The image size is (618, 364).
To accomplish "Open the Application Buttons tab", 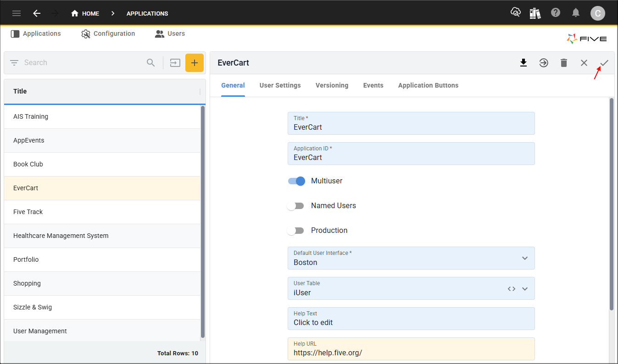I will click(428, 85).
